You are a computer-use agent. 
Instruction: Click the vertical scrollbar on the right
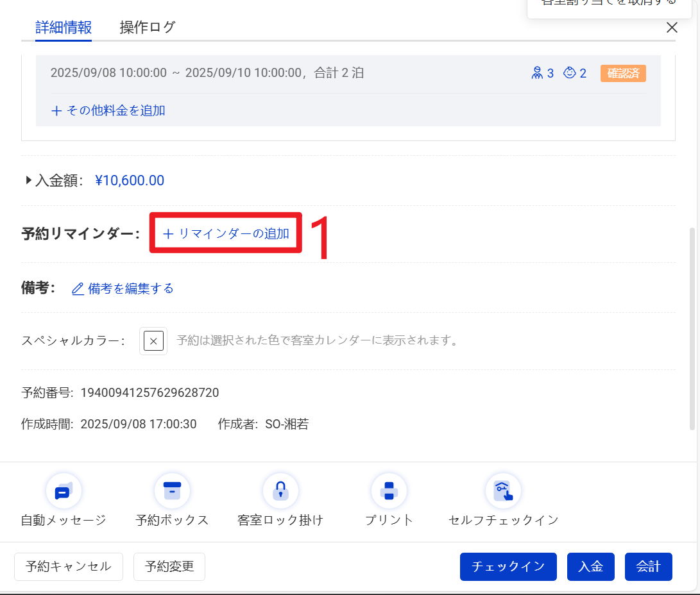tap(692, 327)
